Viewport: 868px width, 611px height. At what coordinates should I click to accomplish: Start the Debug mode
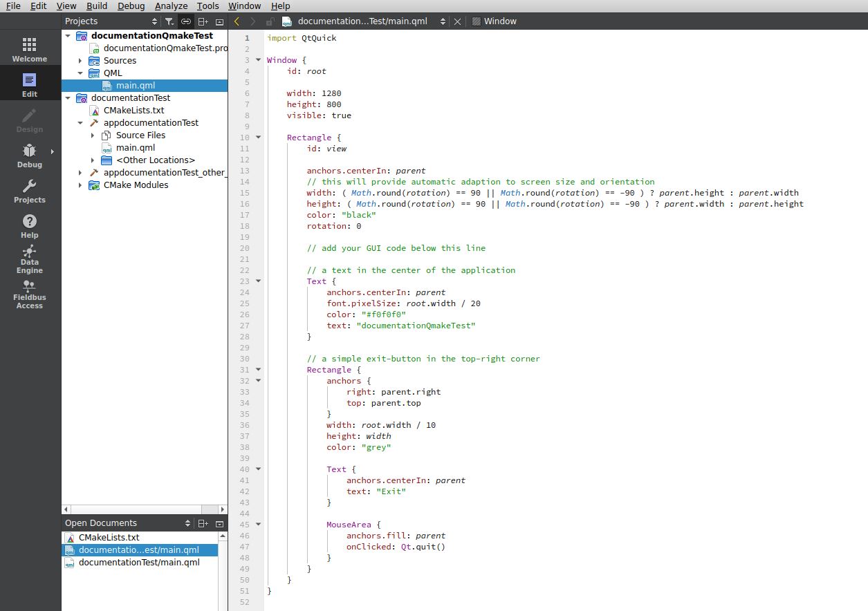click(x=29, y=155)
